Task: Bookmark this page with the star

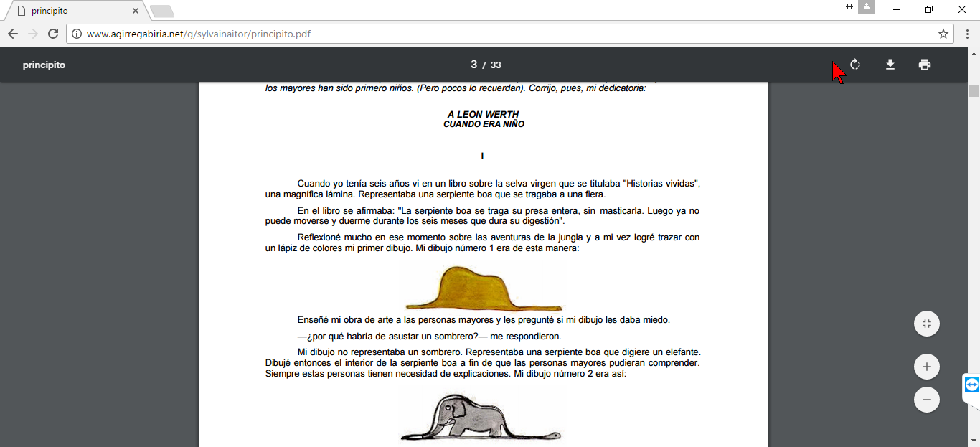Action: click(x=943, y=34)
